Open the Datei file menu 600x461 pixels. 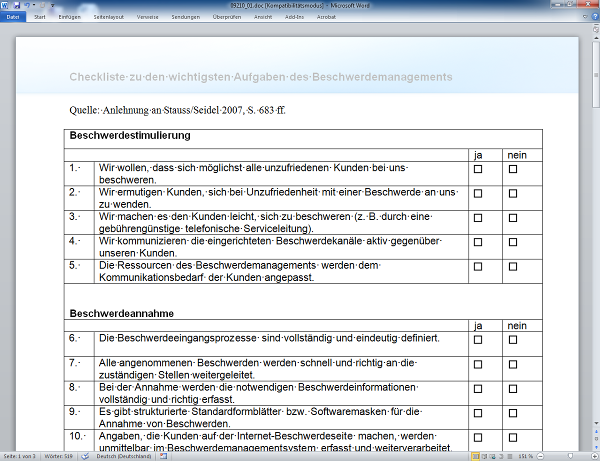click(x=13, y=17)
